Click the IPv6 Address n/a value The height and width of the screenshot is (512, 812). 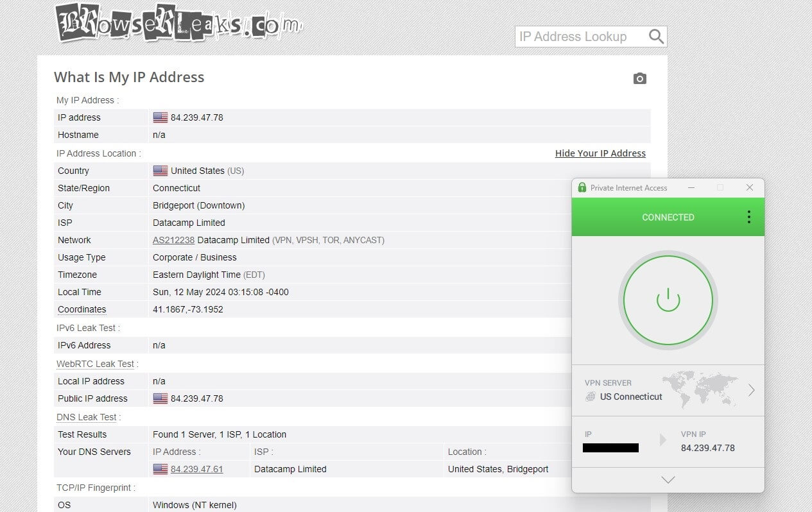(x=159, y=345)
